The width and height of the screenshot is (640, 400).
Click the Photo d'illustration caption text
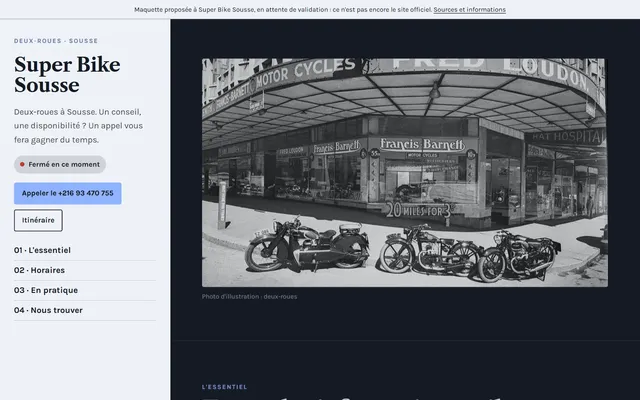click(x=249, y=296)
